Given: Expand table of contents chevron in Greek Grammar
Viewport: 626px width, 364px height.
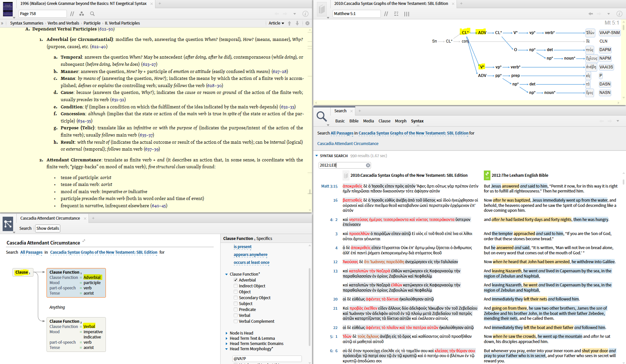Looking at the screenshot, I should [2, 23].
